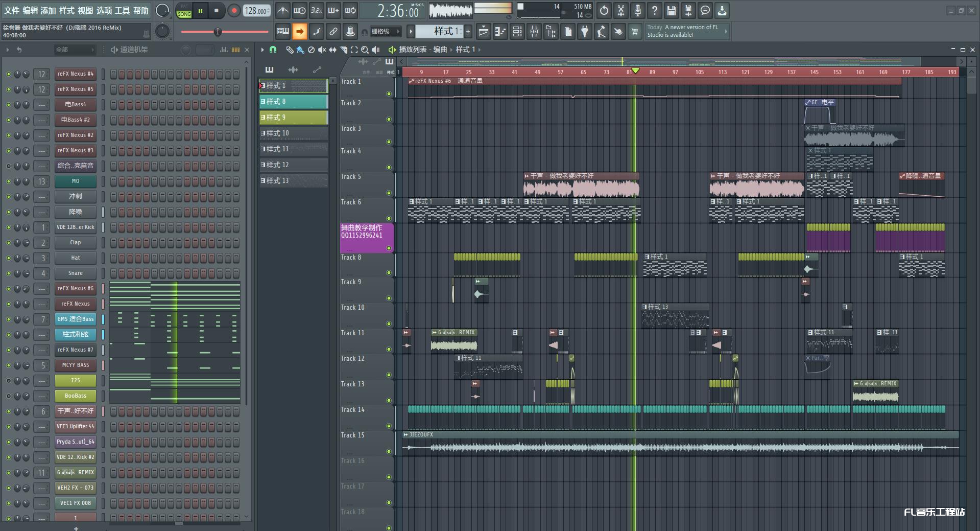The image size is (980, 531).
Task: Mute Track 5 in the playlist
Action: pos(389,193)
